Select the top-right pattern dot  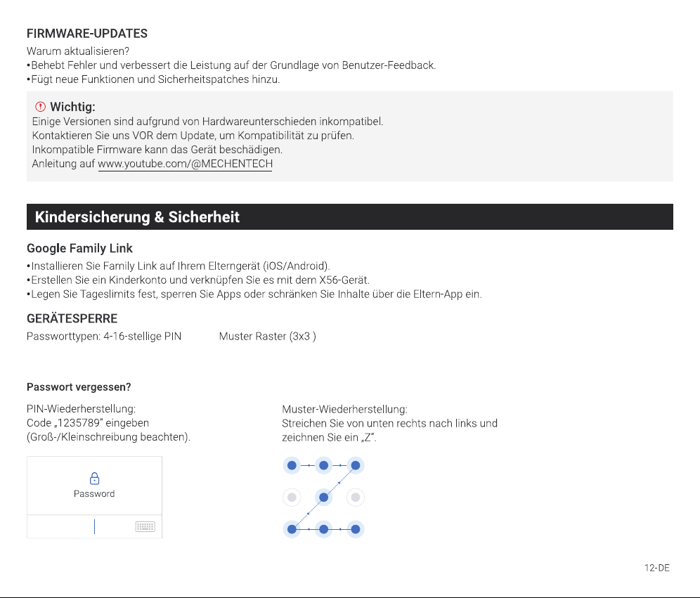click(x=356, y=465)
